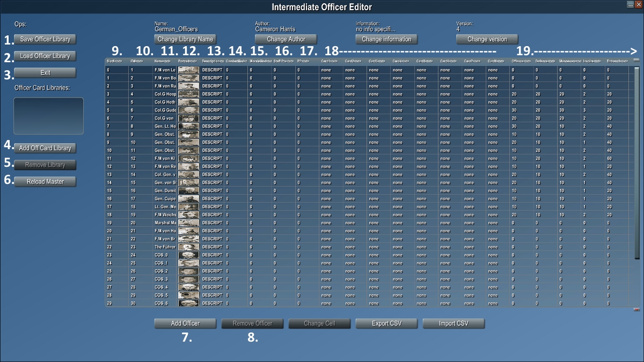Viewport: 644px width, 362px height.
Task: Select the Officer Card Libraries list box
Action: 48,115
